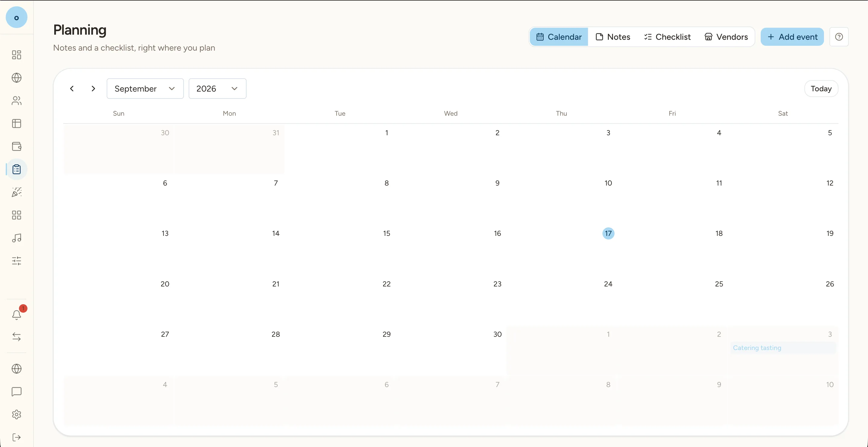The height and width of the screenshot is (447, 868).
Task: Select greyed day 31 of previous month
Action: pos(276,133)
